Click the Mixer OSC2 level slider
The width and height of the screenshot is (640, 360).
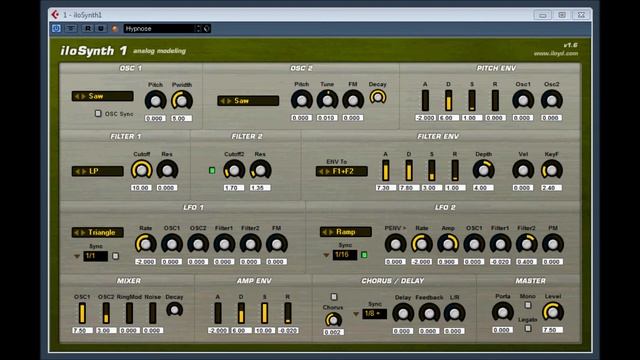coord(106,313)
